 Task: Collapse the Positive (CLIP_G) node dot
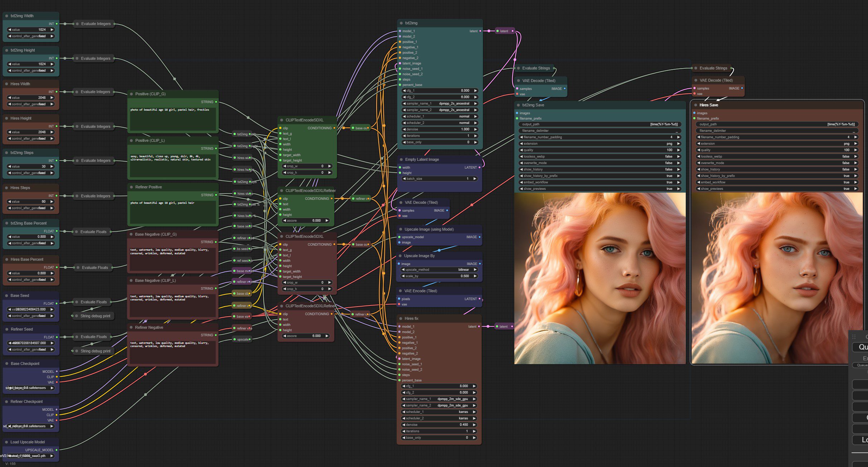click(131, 94)
